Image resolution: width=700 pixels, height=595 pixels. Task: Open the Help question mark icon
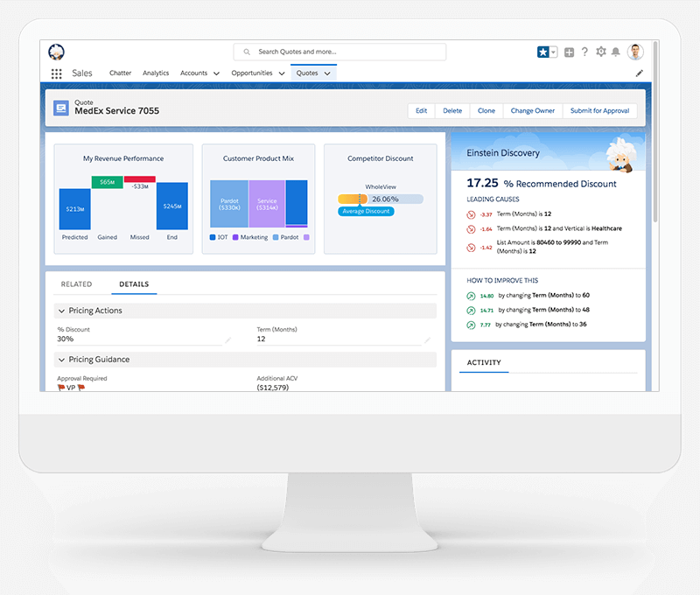click(x=584, y=52)
